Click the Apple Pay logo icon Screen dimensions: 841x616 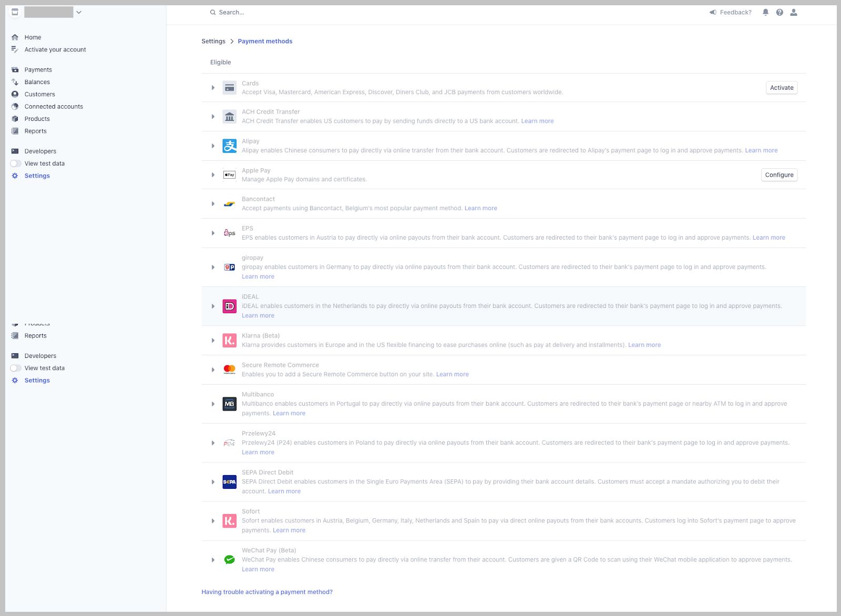pos(230,175)
